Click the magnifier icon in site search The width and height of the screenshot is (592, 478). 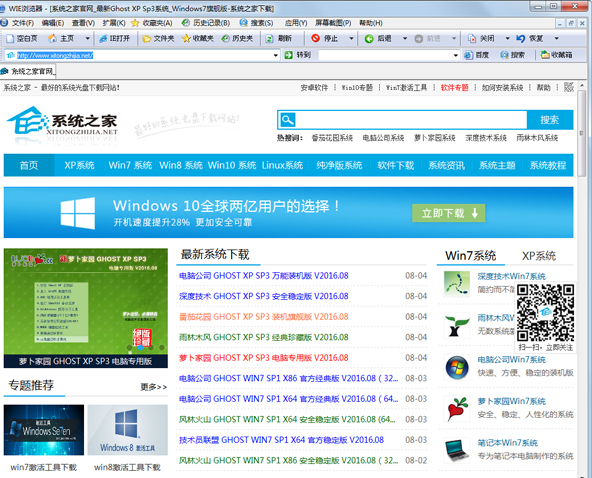click(288, 120)
